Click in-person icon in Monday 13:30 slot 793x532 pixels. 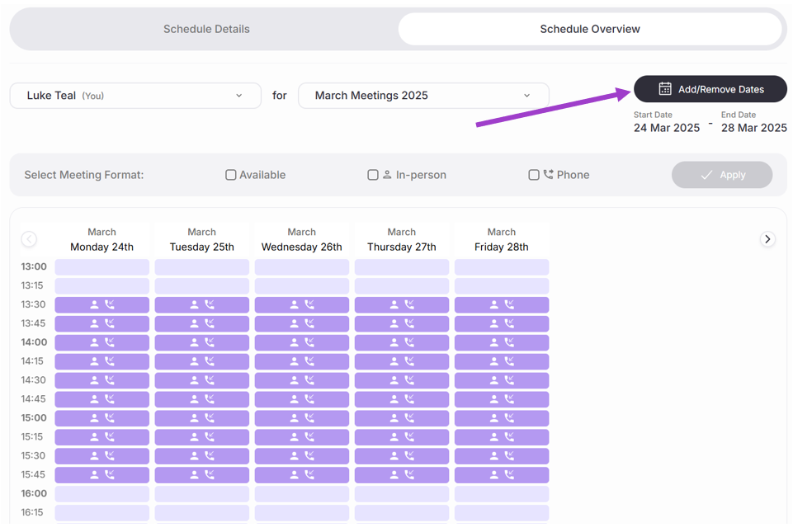[x=95, y=304]
